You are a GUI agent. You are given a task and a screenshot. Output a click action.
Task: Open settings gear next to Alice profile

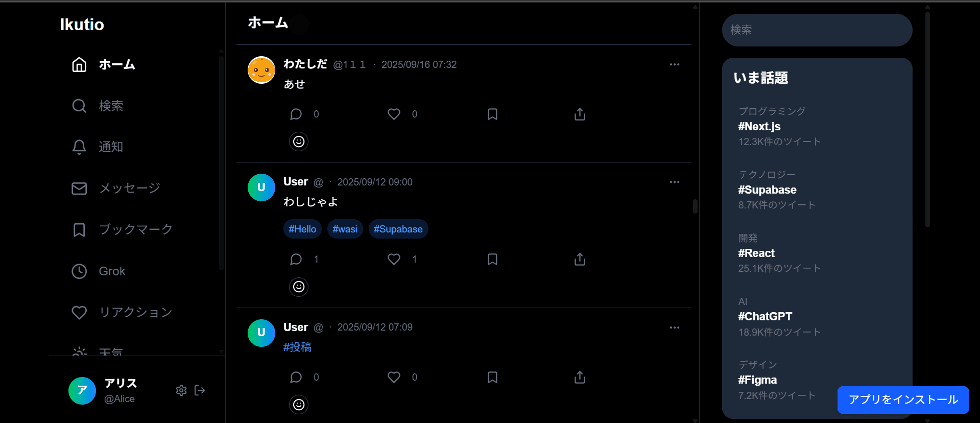[181, 391]
